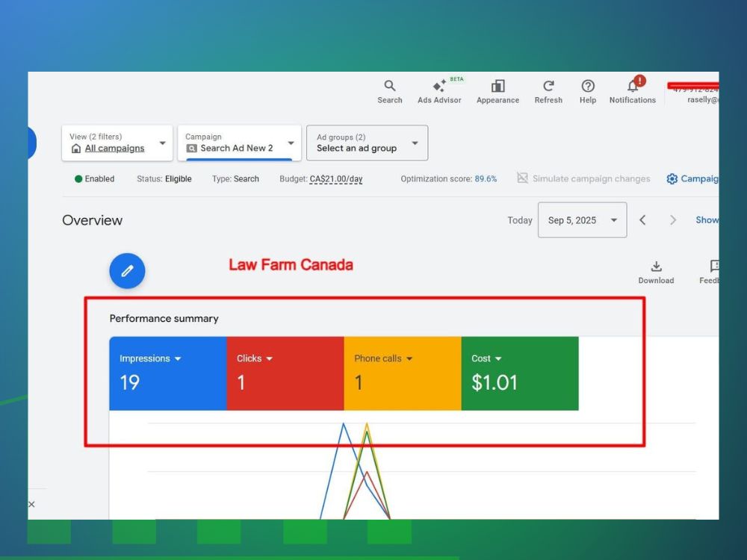Select the red Clicks 1 card
This screenshot has width=747, height=560.
(285, 373)
